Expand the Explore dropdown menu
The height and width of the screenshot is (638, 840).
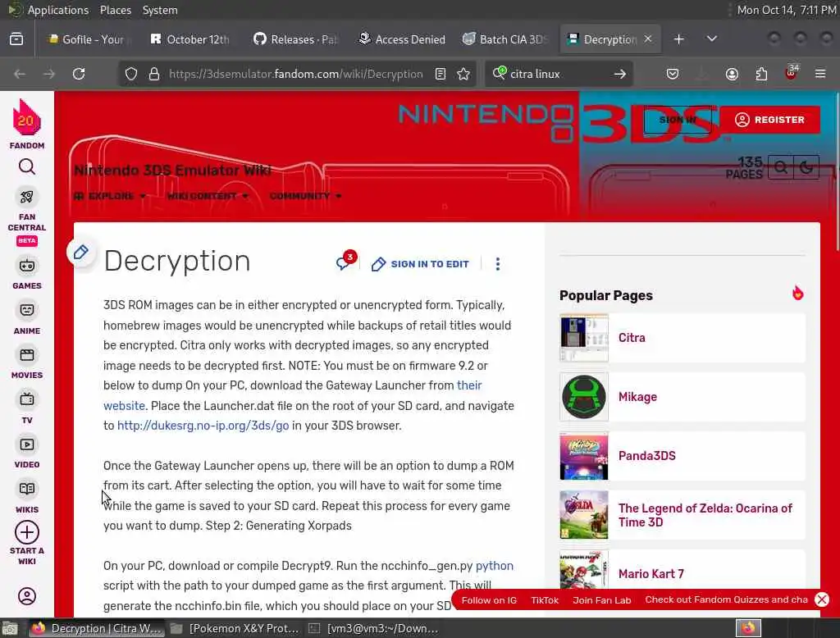coord(110,196)
